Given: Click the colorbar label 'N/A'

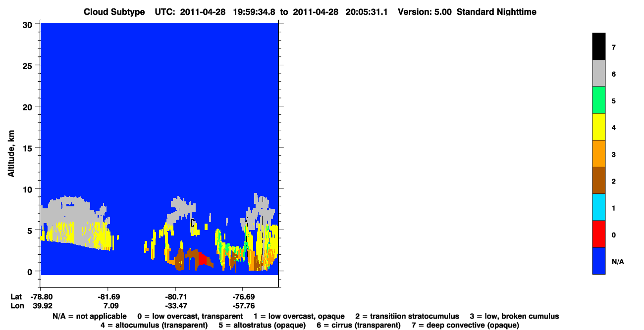Looking at the screenshot, I should [x=618, y=262].
